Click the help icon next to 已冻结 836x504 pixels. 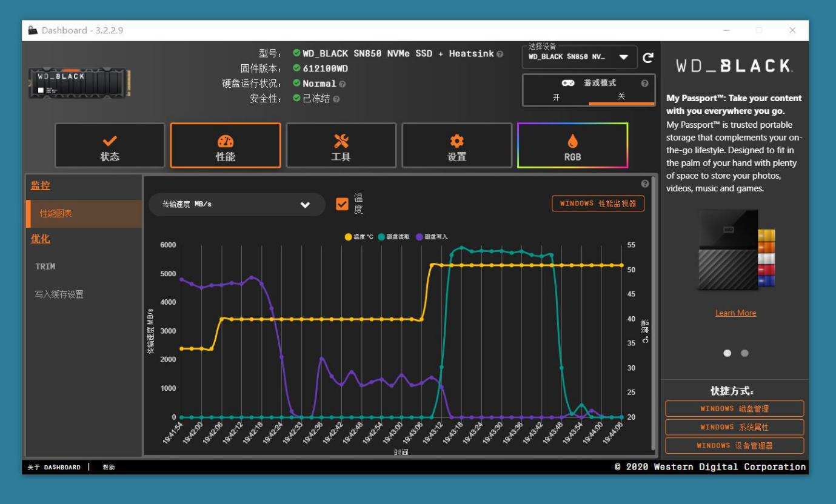[x=336, y=99]
